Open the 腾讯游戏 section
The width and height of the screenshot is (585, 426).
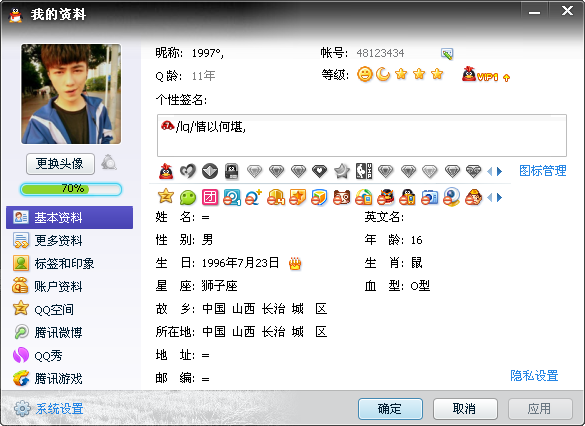[69, 379]
